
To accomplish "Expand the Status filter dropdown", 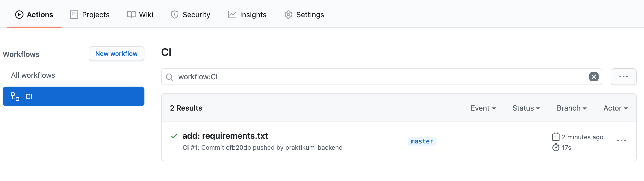I will pos(526,108).
